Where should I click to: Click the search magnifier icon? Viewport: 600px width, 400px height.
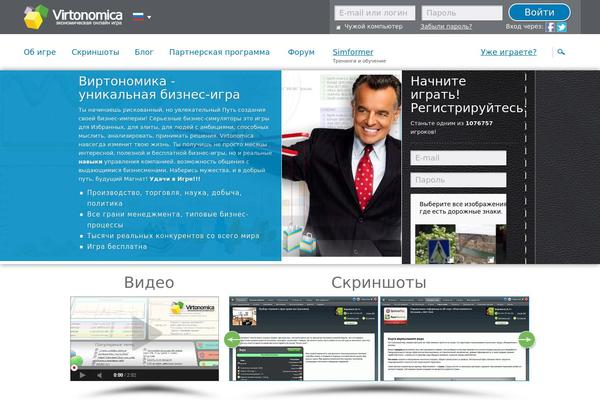click(x=561, y=52)
